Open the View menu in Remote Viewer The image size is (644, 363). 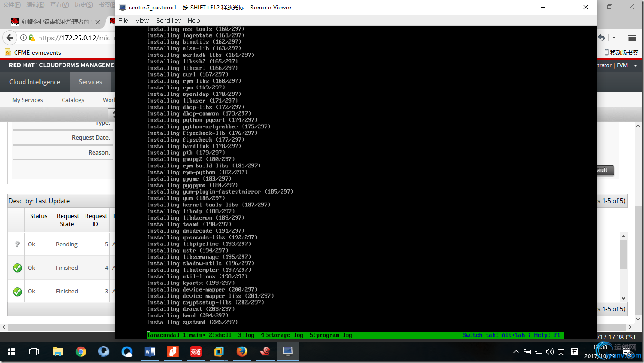point(142,20)
